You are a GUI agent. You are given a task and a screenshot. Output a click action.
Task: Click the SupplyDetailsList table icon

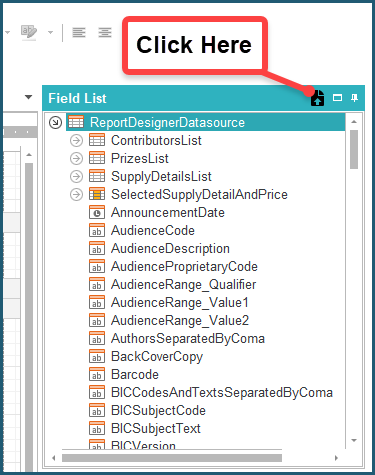pyautogui.click(x=97, y=176)
